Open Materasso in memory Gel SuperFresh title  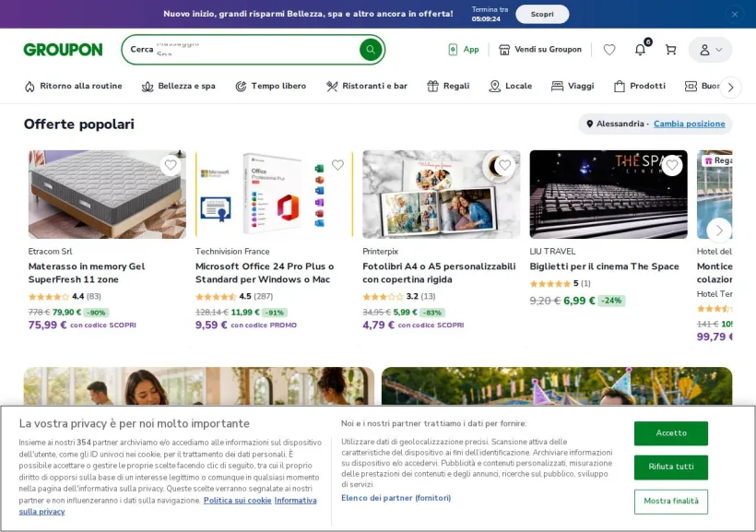pyautogui.click(x=87, y=273)
